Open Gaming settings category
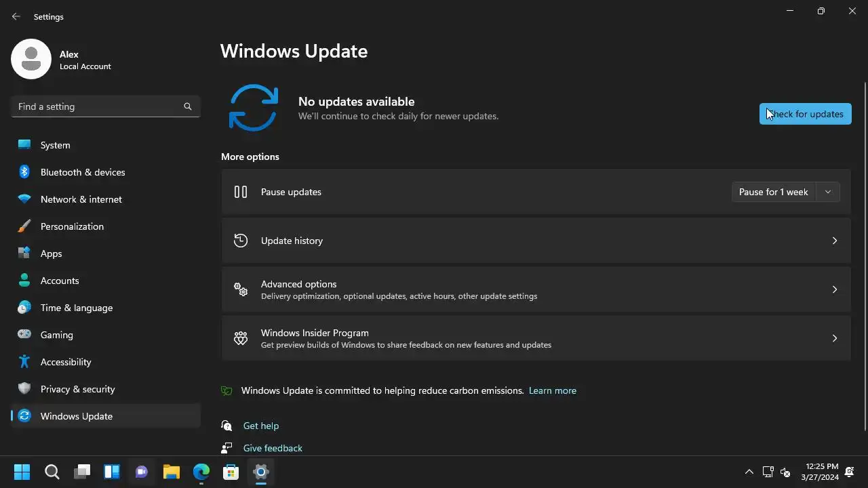 pos(106,335)
